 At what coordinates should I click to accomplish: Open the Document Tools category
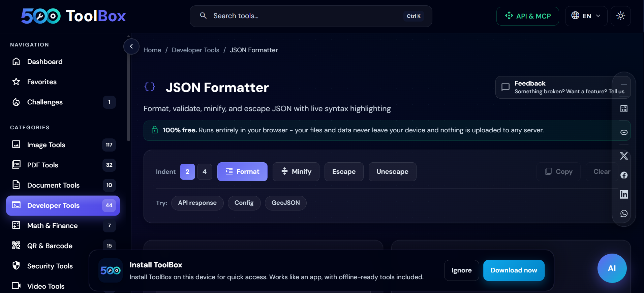(x=63, y=185)
